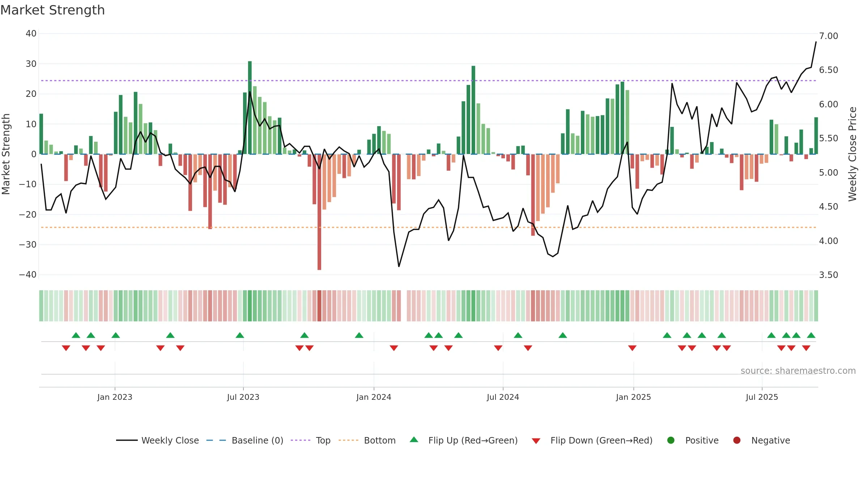Screen dimensions: 868x488
Task: Click the Jul 2023 x-axis label
Action: coord(243,397)
